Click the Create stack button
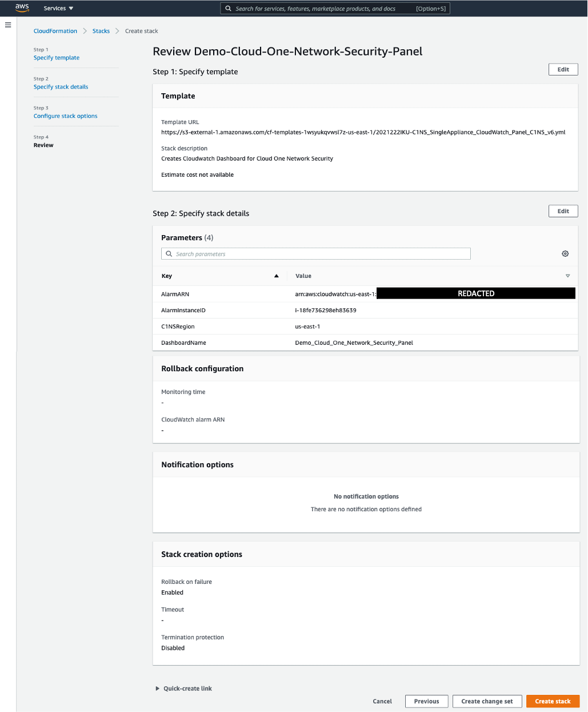This screenshot has height=712, width=588. [x=553, y=701]
